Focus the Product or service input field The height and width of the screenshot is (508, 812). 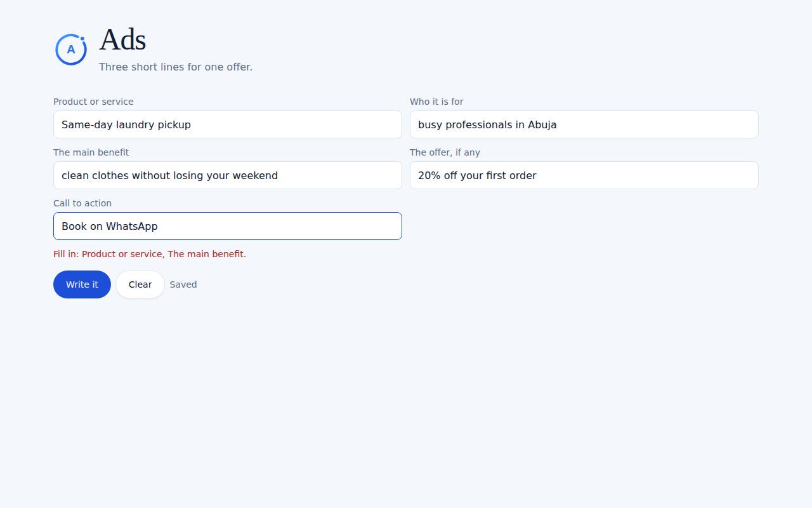tap(228, 124)
